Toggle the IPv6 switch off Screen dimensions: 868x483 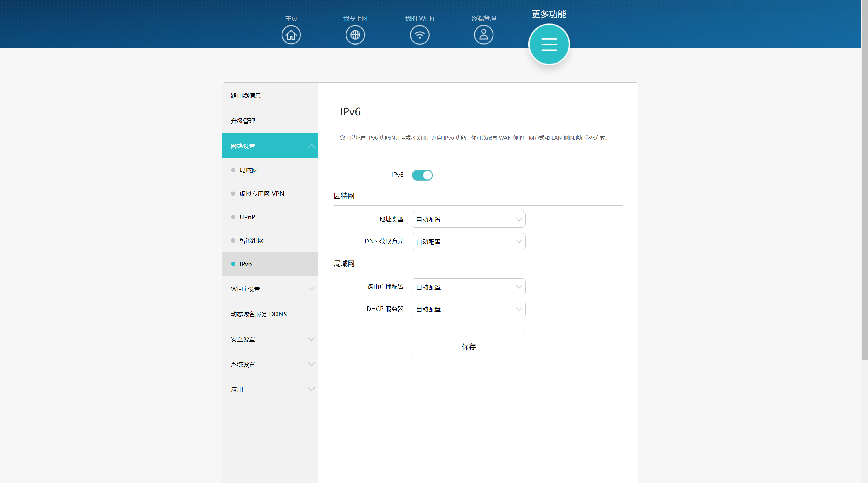422,175
